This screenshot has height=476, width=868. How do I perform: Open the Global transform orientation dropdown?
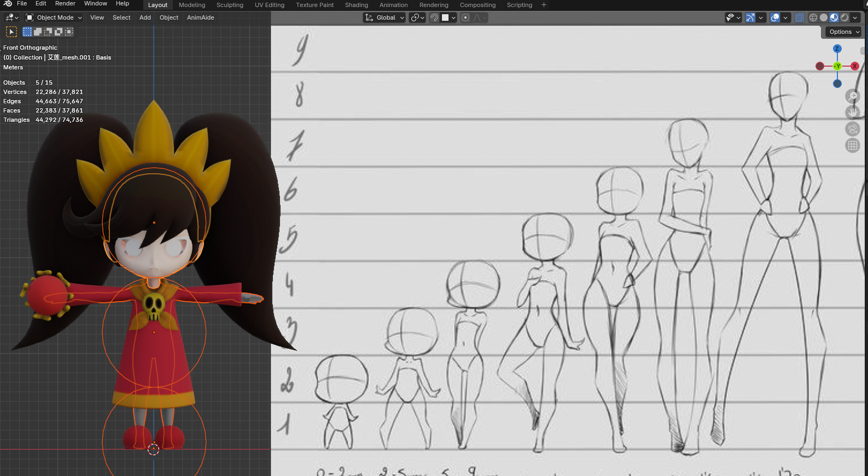pos(385,17)
